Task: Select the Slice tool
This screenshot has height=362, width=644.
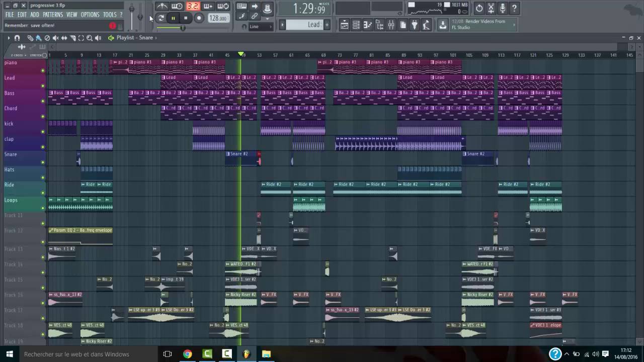Action: [x=73, y=38]
